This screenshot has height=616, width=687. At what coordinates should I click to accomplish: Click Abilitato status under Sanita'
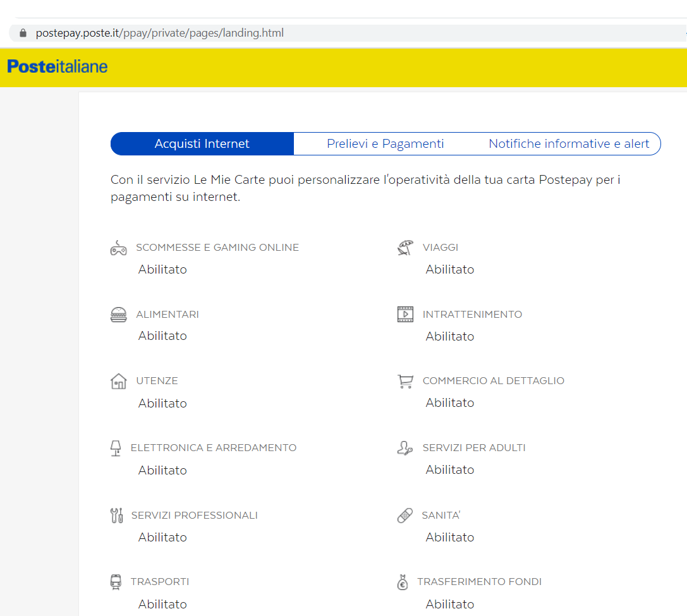pos(450,538)
